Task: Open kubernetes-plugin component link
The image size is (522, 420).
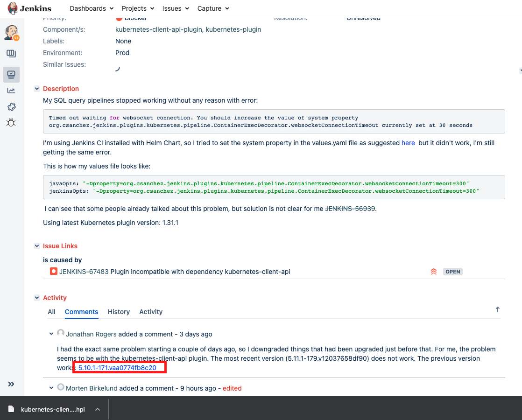Action: click(x=233, y=29)
